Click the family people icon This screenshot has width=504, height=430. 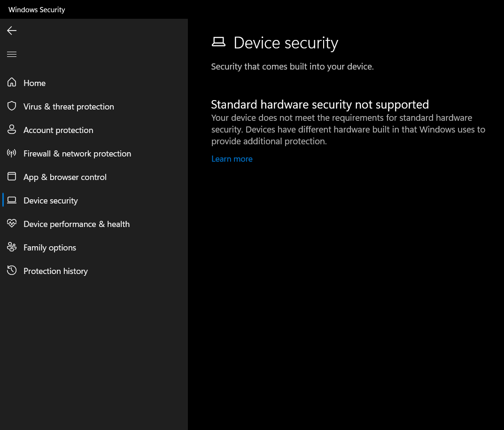pyautogui.click(x=12, y=247)
